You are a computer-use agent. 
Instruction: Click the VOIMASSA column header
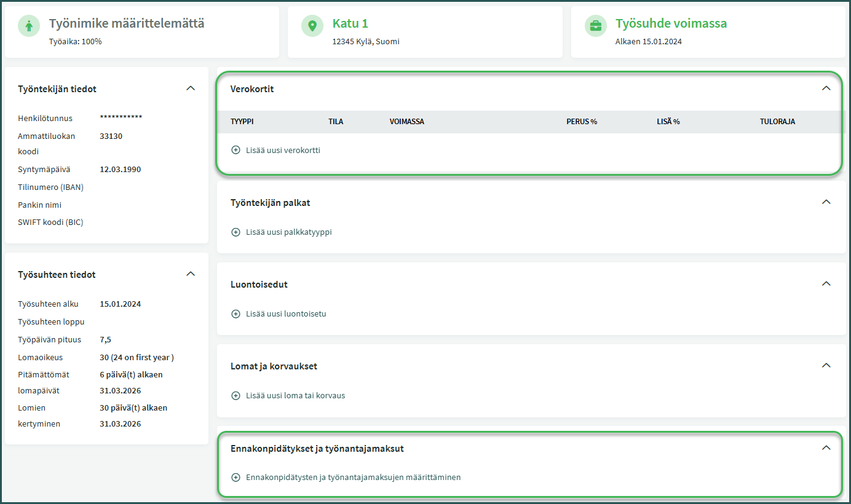[x=406, y=122]
